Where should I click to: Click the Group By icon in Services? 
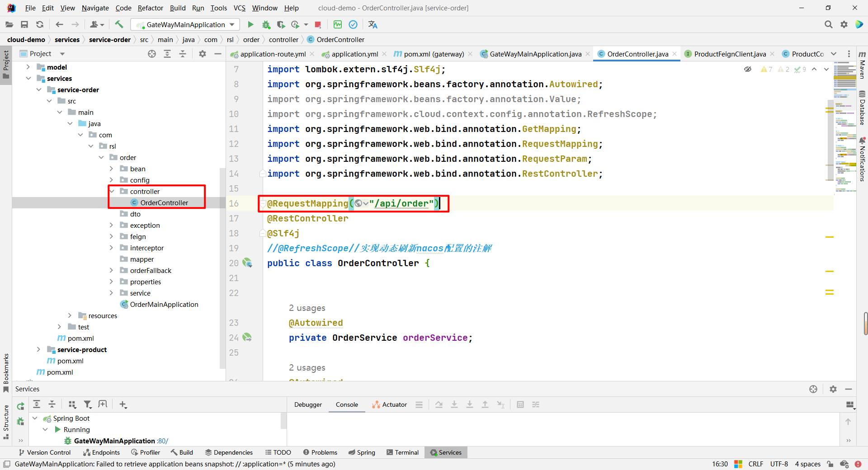tap(72, 404)
